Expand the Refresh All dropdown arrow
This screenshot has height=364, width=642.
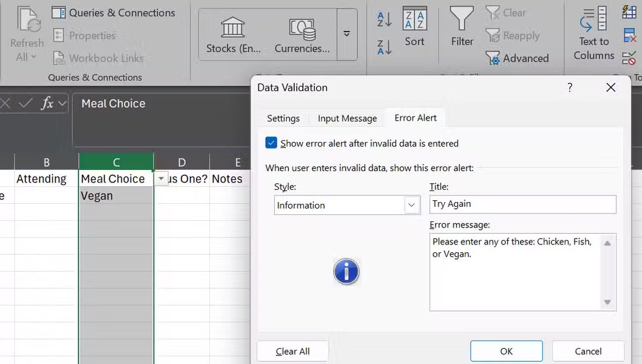point(33,57)
